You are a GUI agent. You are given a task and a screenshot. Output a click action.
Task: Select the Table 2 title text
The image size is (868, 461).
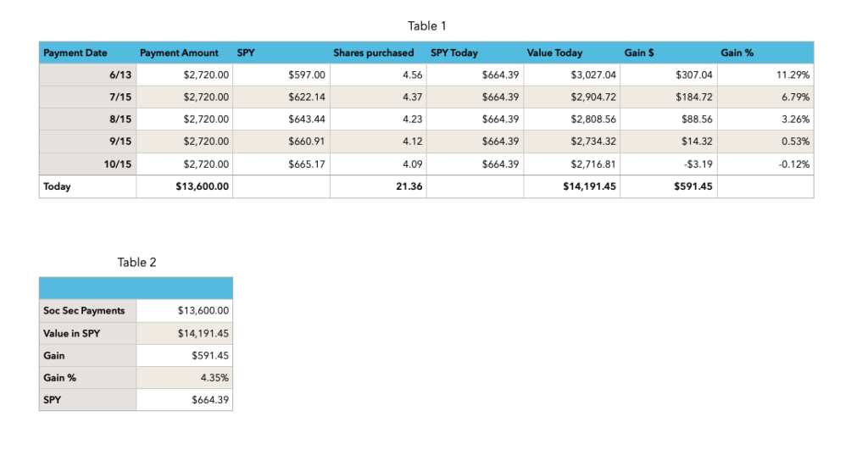pos(136,263)
